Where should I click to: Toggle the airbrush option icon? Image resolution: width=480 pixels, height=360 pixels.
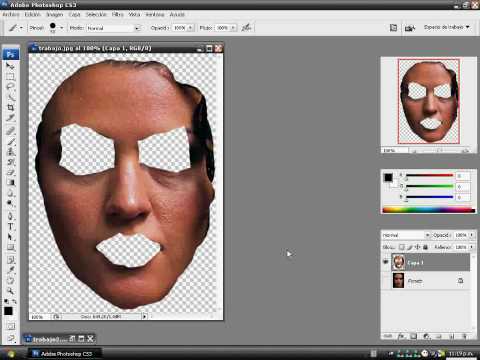(246, 28)
